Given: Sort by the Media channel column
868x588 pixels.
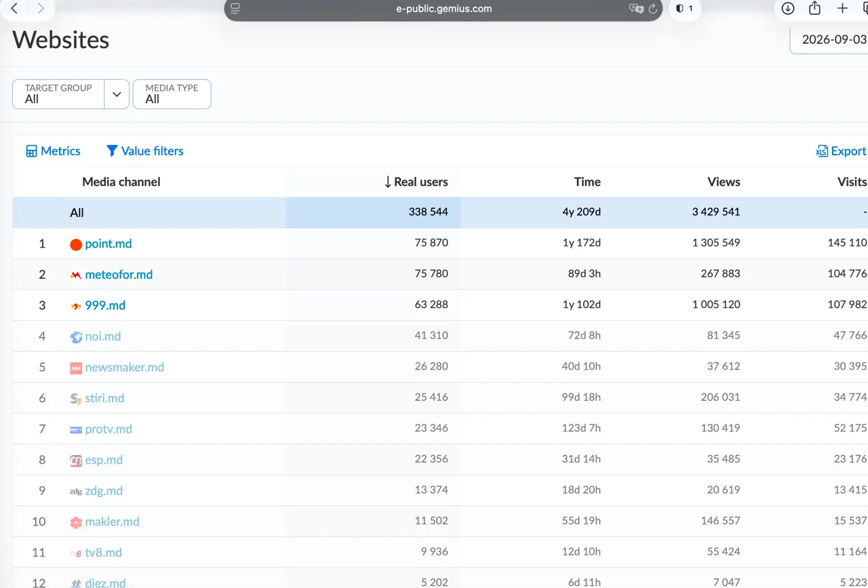Looking at the screenshot, I should pyautogui.click(x=121, y=182).
